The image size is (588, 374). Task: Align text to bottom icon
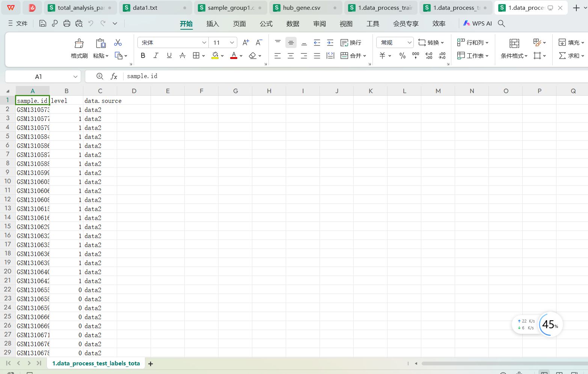[304, 42]
